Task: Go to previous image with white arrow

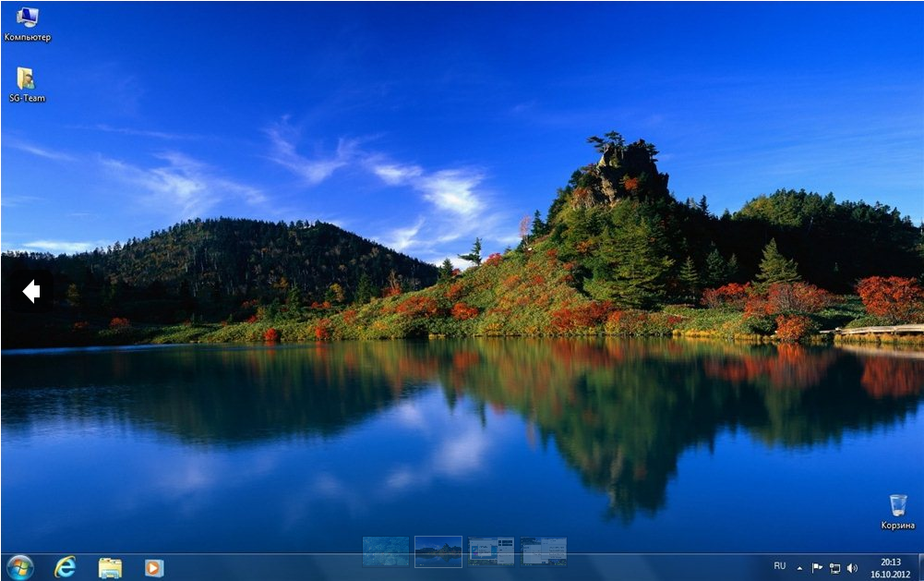Action: tap(31, 291)
